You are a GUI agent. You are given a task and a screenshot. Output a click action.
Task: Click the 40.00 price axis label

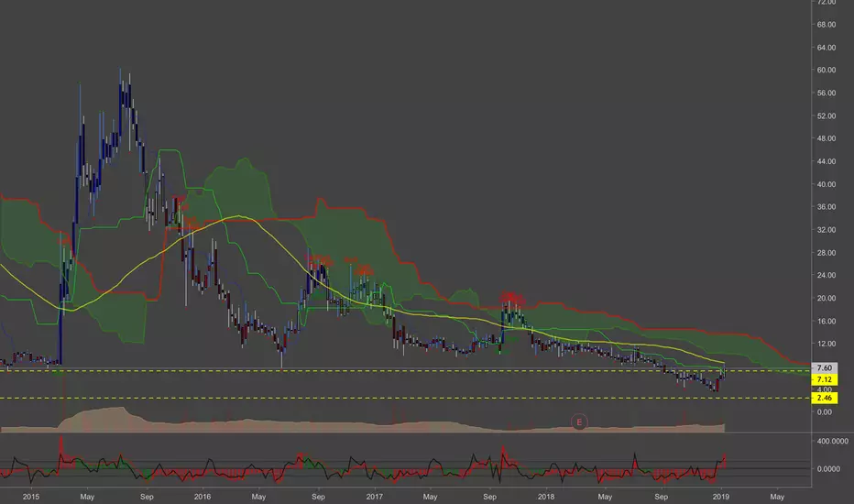(x=827, y=184)
